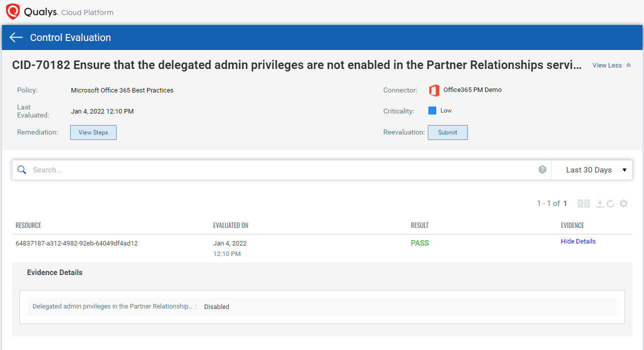The height and width of the screenshot is (350, 644).
Task: Click the row's Jan 4, 2022 evaluated date
Action: point(230,243)
